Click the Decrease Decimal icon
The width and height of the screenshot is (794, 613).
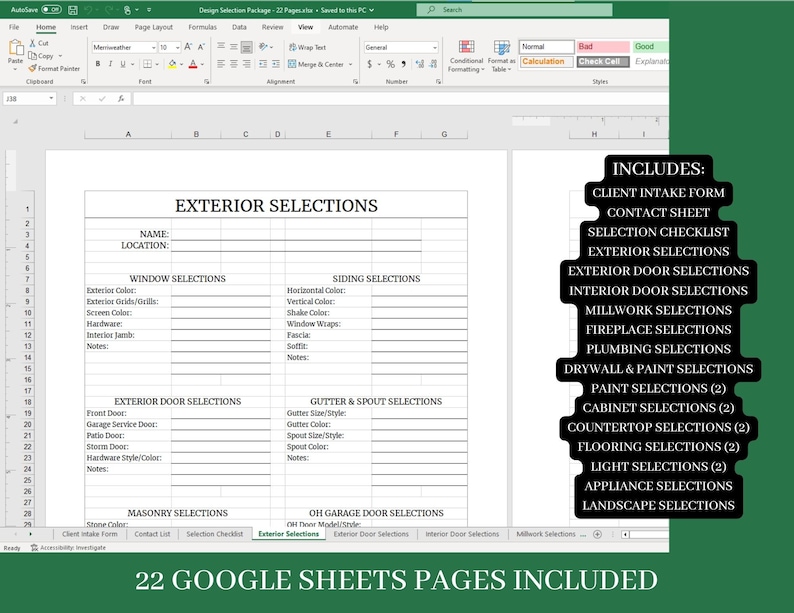(433, 64)
